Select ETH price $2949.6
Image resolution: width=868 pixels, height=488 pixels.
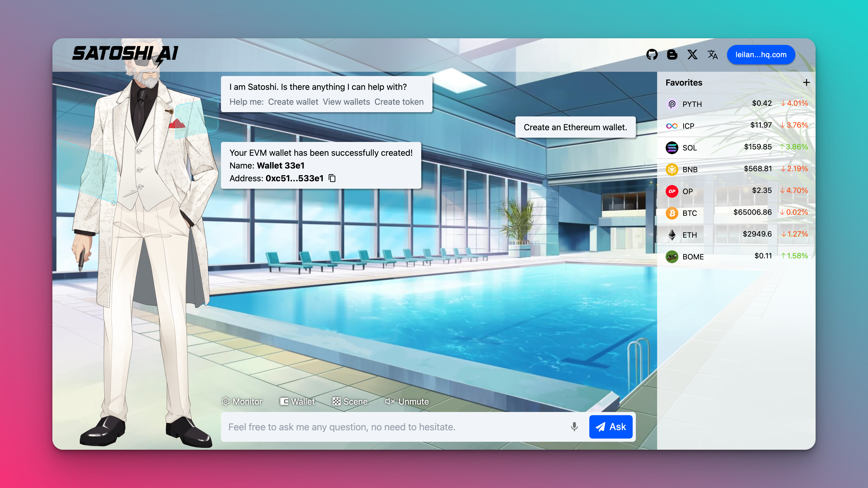pyautogui.click(x=757, y=234)
